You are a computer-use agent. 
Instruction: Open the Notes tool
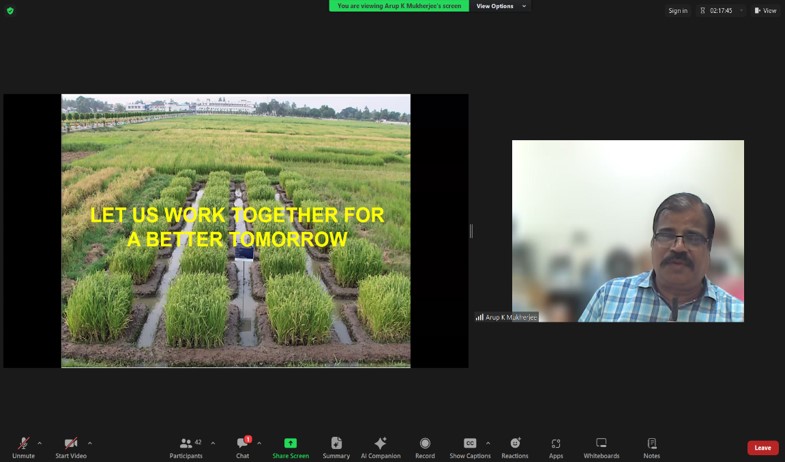pyautogui.click(x=652, y=444)
